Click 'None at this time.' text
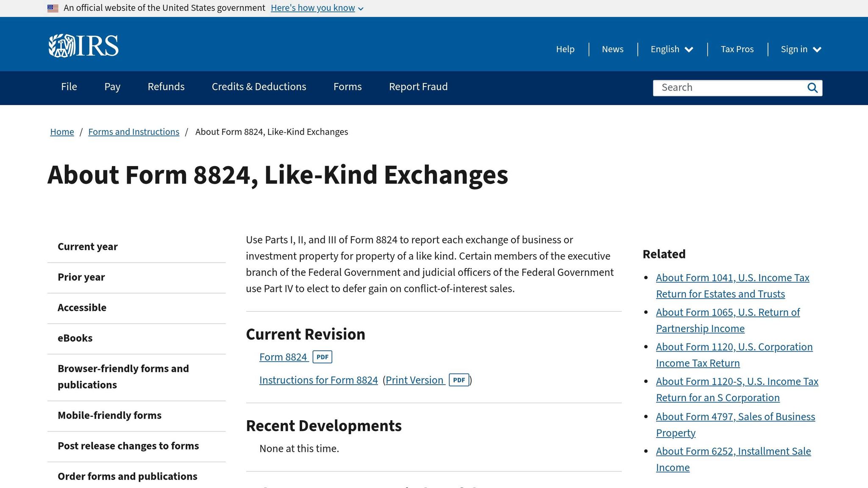The height and width of the screenshot is (488, 868). 299,449
